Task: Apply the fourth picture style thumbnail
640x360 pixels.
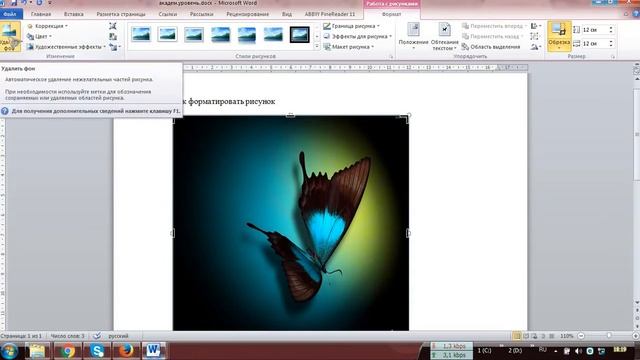Action: [x=220, y=34]
